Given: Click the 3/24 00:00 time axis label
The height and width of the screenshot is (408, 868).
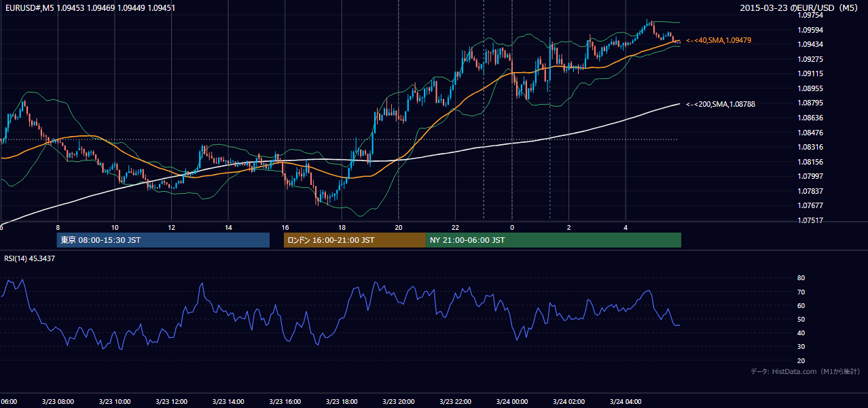Looking at the screenshot, I should (x=513, y=402).
